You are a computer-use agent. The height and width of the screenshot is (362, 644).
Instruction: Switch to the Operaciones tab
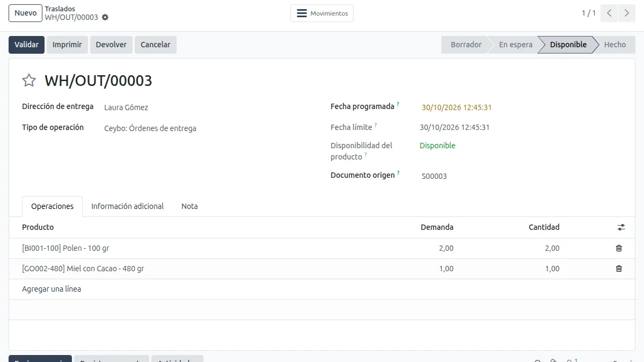tap(53, 206)
